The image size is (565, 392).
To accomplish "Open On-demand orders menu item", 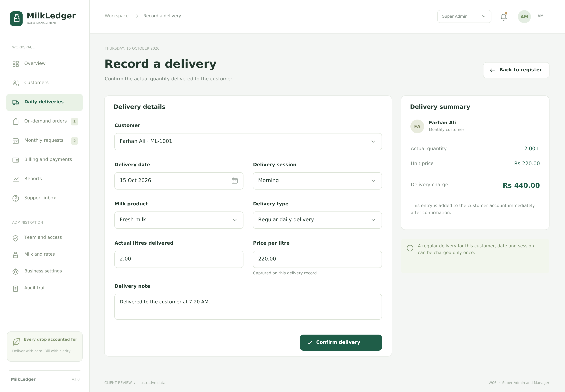I will (45, 122).
